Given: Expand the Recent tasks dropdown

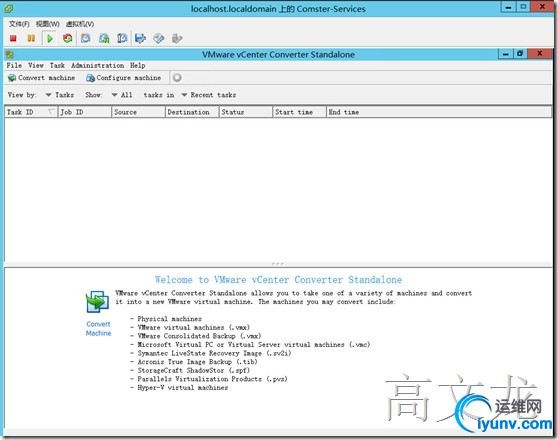Looking at the screenshot, I should click(209, 95).
